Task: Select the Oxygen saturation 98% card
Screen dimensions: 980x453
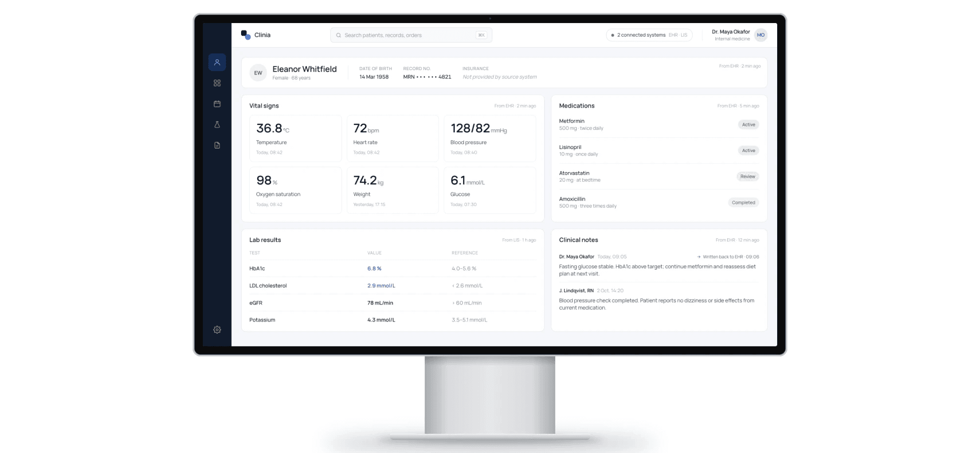Action: 295,190
